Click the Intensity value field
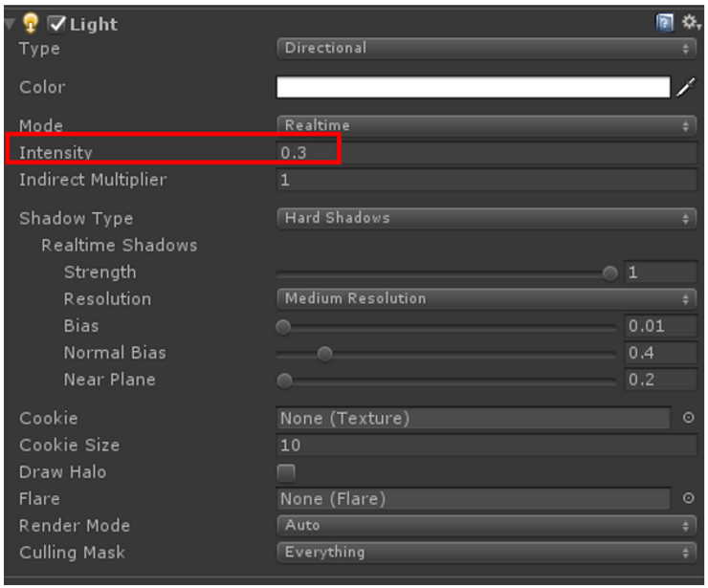 point(486,153)
